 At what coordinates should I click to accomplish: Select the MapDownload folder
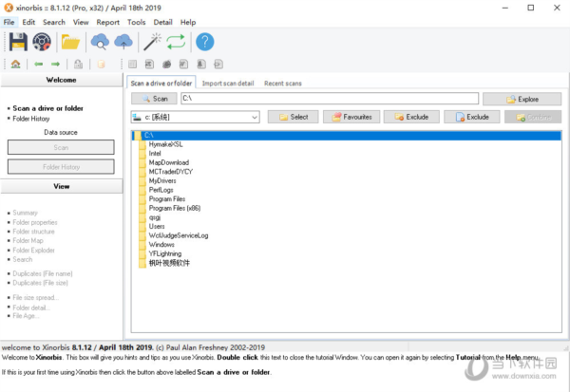tap(169, 162)
